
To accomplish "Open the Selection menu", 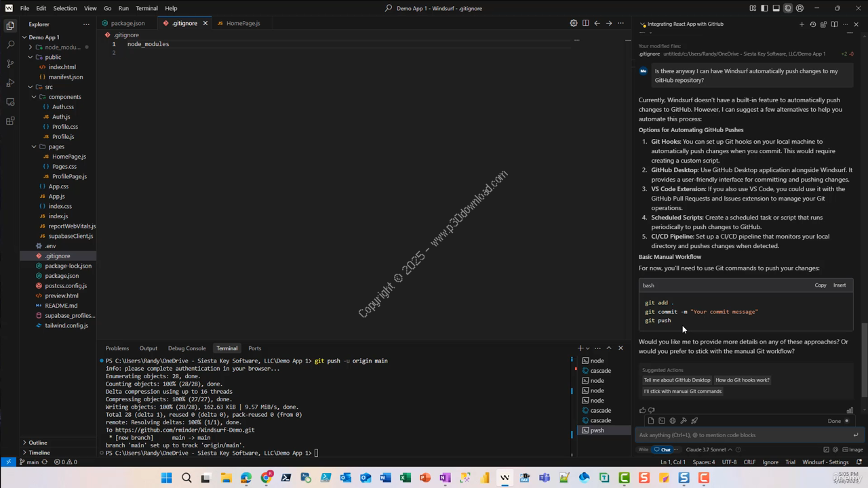I will [x=65, y=8].
